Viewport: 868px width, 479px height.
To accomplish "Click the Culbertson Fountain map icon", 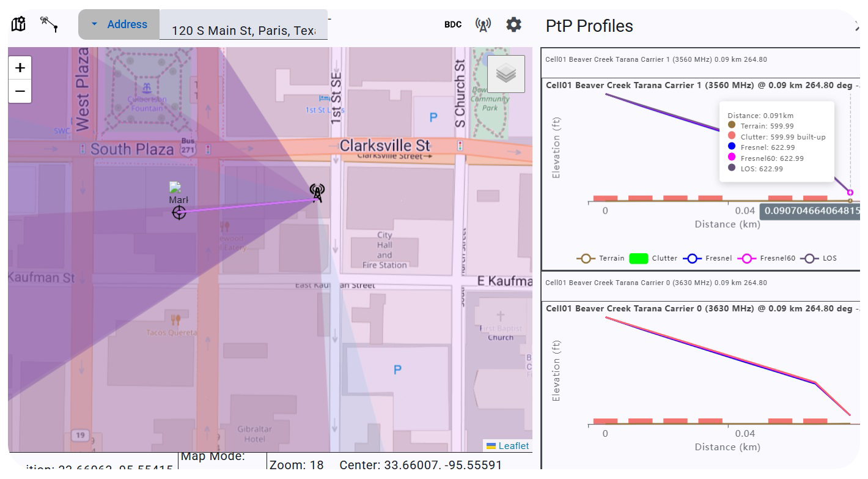I will [147, 89].
